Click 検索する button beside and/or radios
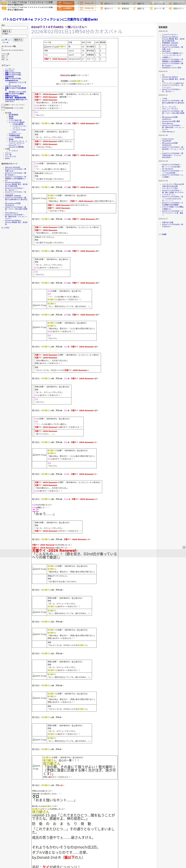This screenshot has width=186, height=868. (18, 40)
